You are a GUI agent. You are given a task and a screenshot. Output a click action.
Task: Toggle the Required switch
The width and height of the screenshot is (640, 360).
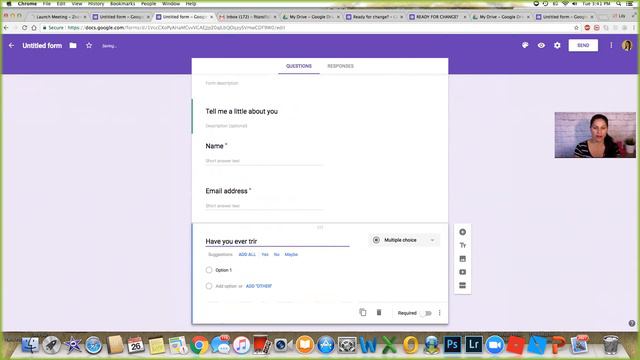pyautogui.click(x=426, y=313)
